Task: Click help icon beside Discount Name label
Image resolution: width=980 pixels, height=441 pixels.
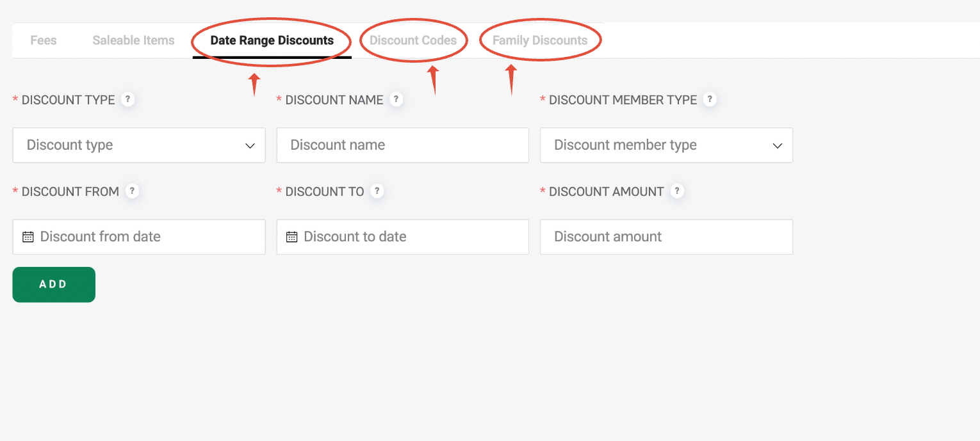Action: (396, 100)
